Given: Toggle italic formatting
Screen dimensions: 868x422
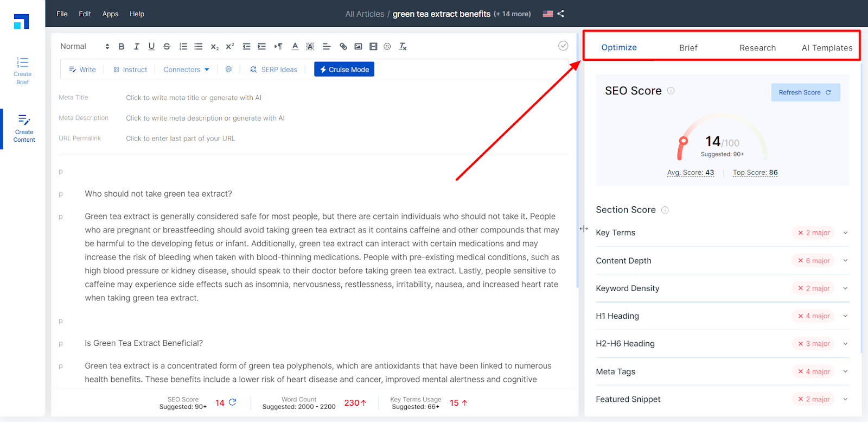Looking at the screenshot, I should [137, 47].
